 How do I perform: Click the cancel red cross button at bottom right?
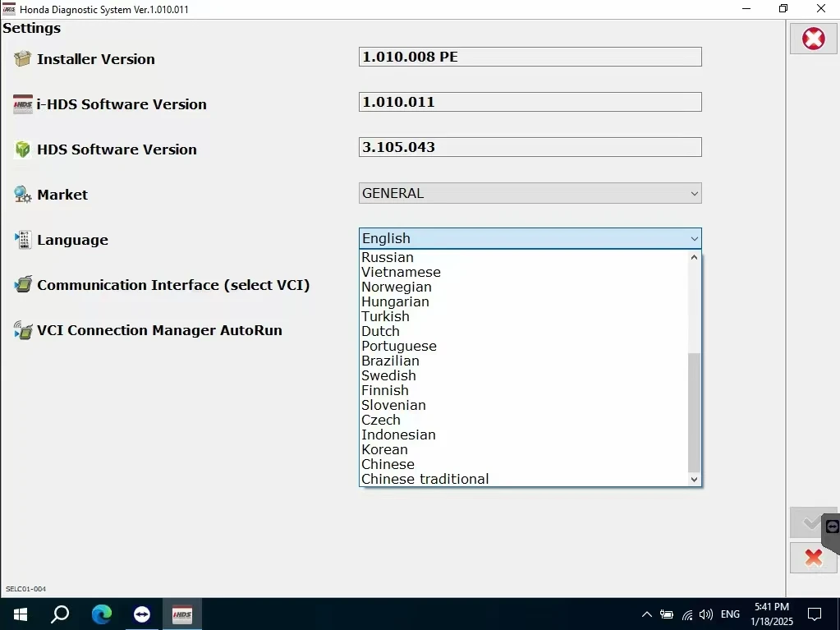click(813, 558)
